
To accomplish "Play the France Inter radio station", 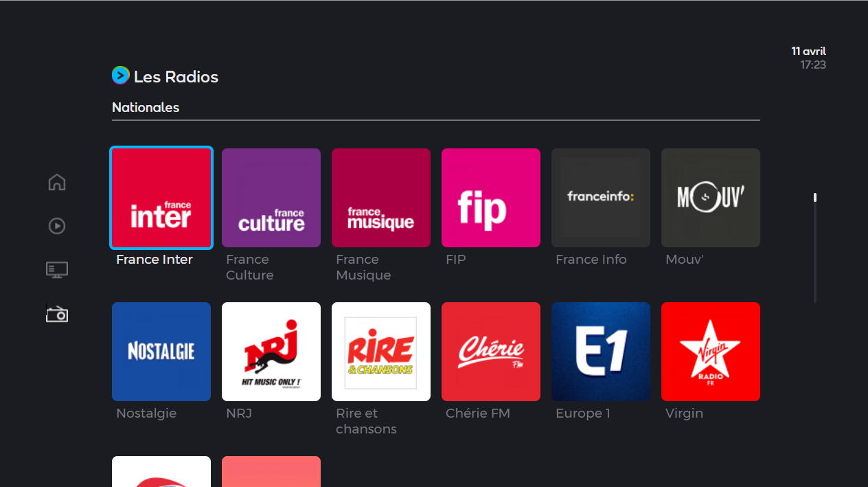I will click(x=161, y=198).
